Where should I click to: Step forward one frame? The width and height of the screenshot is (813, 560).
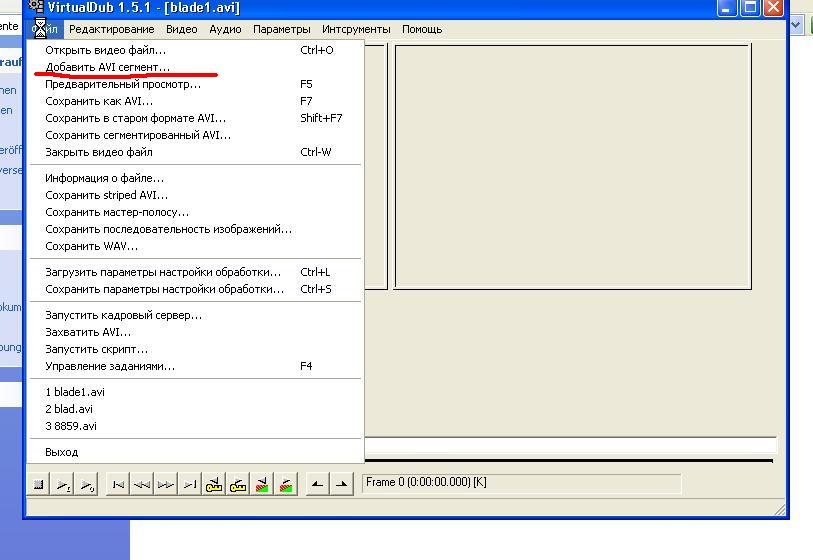pos(166,485)
